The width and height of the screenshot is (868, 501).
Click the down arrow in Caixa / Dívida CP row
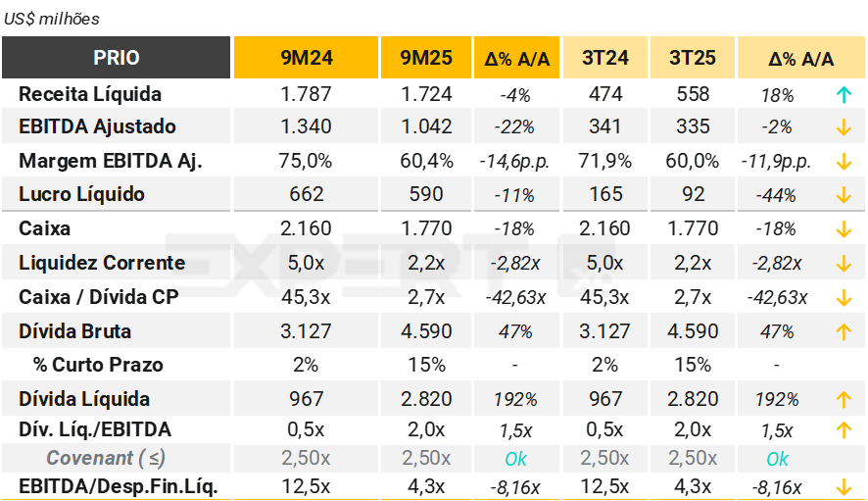click(842, 297)
